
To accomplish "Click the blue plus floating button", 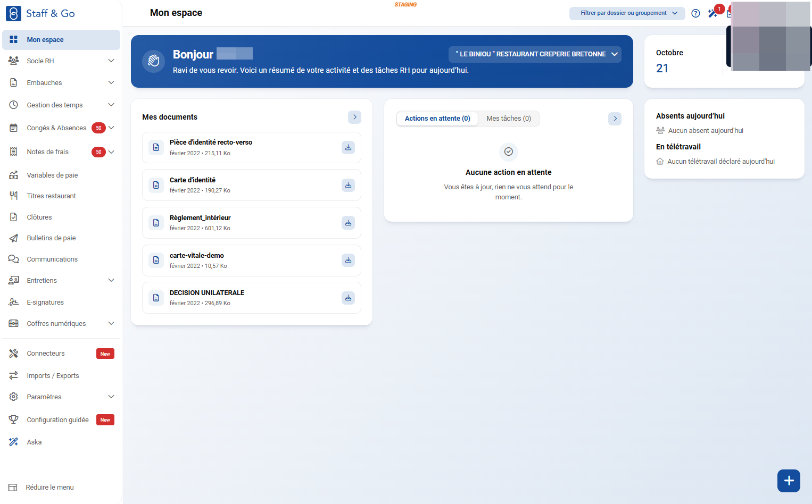I will [x=789, y=481].
